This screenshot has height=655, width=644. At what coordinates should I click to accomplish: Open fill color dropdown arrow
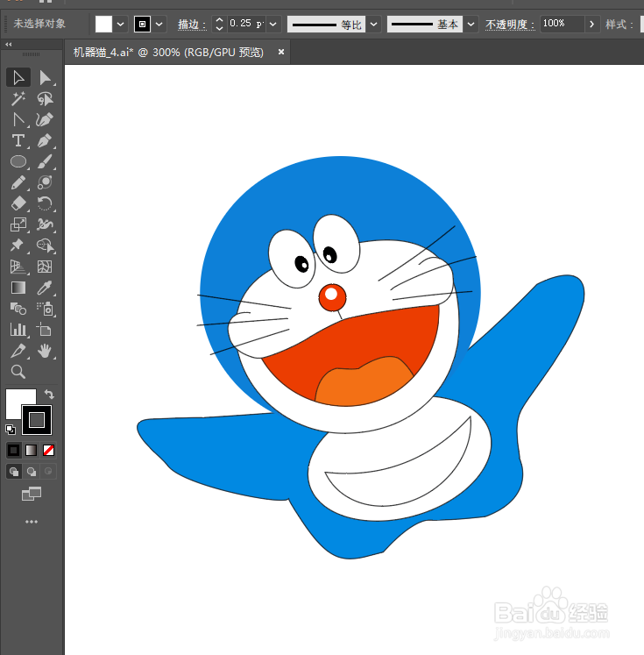pos(120,24)
